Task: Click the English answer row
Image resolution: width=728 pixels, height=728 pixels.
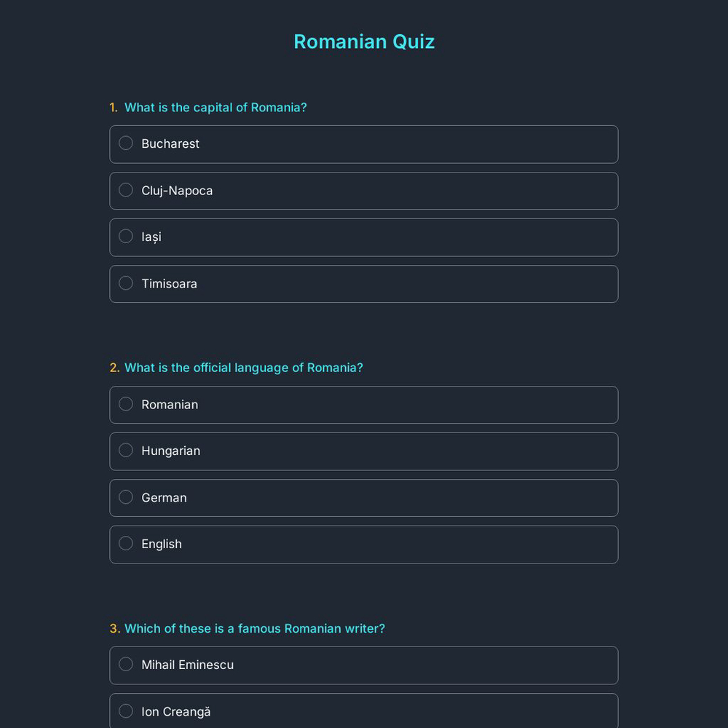Action: tap(364, 544)
